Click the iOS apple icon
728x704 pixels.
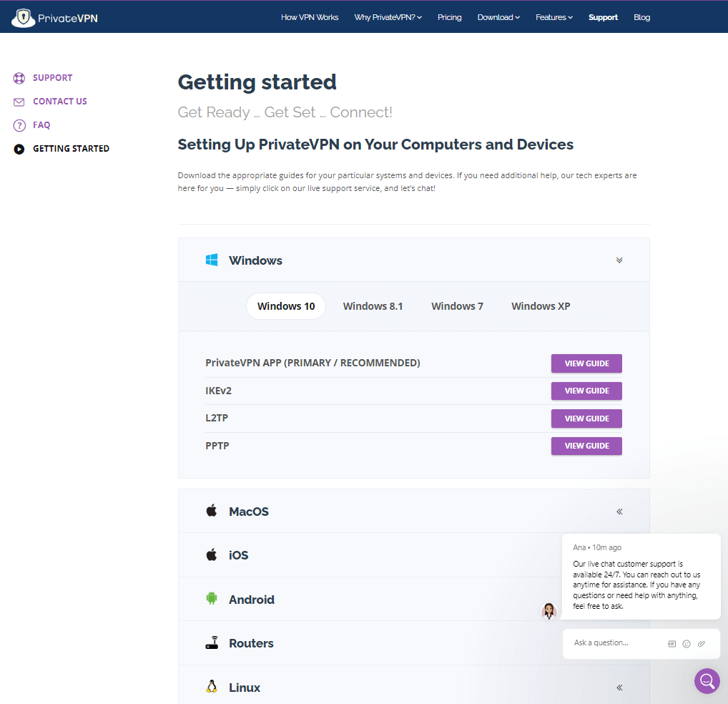tap(211, 554)
